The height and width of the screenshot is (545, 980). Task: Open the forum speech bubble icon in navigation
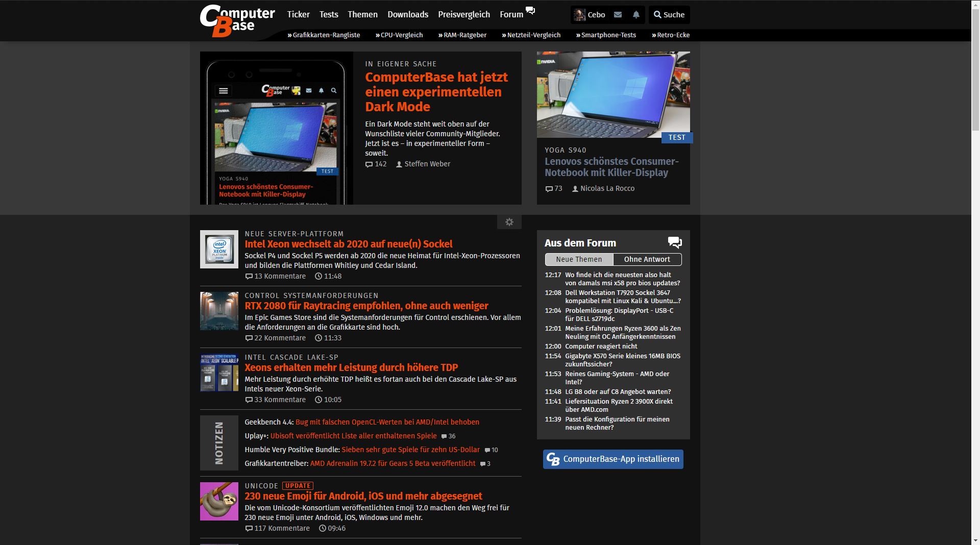click(x=530, y=11)
